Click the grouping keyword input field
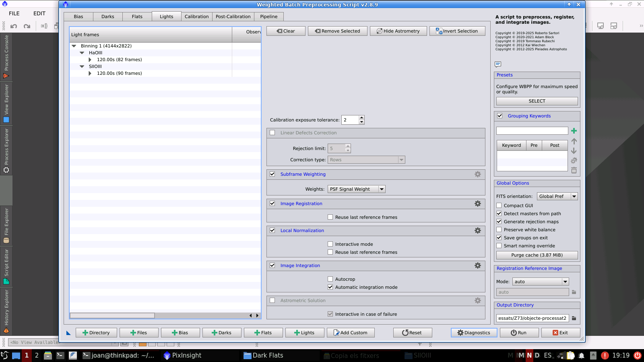Viewport: 644px width, 362px height. [x=532, y=131]
